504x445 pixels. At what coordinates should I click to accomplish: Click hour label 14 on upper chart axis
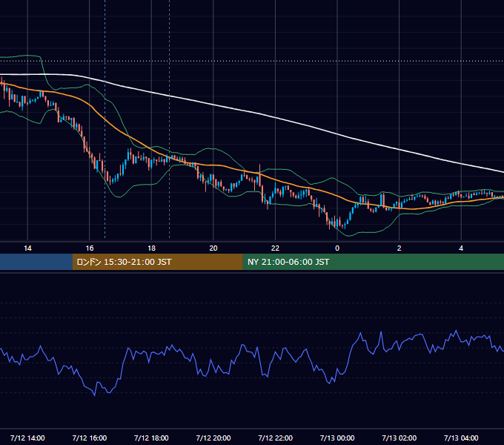click(x=27, y=248)
